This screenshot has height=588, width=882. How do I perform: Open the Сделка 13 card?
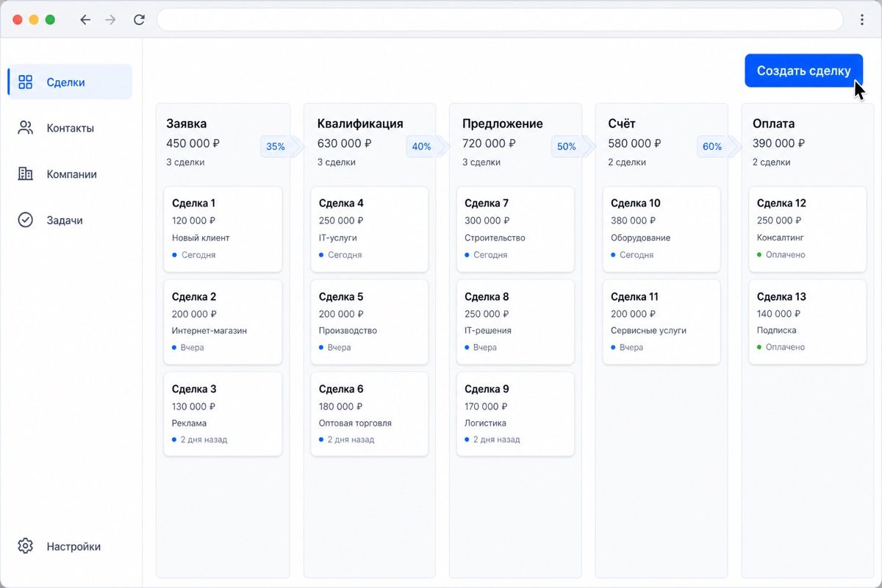click(808, 322)
